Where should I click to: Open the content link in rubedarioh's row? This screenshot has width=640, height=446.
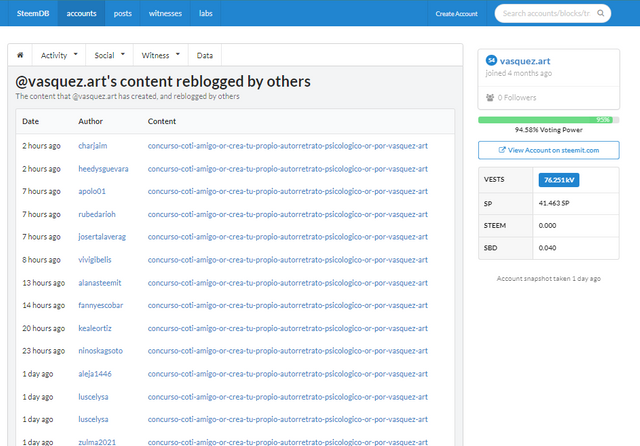point(288,214)
